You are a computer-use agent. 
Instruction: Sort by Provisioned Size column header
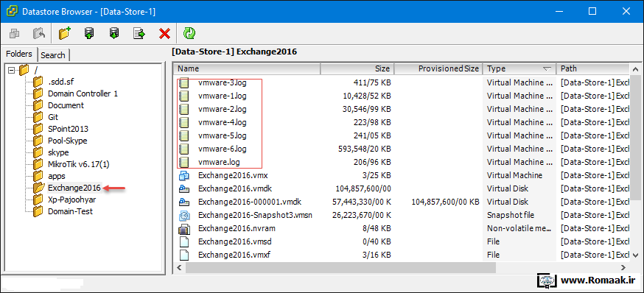[x=438, y=68]
